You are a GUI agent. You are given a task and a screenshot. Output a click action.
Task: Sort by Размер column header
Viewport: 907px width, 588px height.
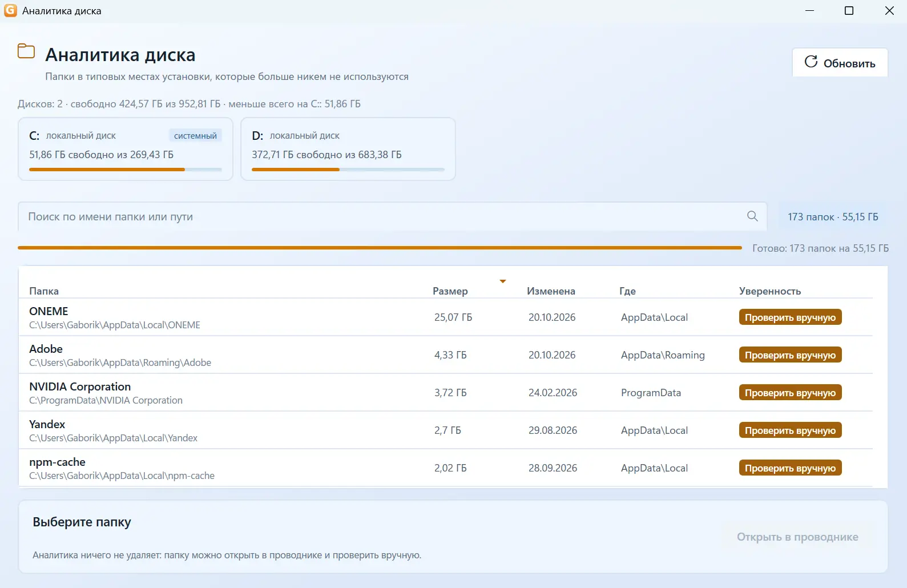coord(450,291)
